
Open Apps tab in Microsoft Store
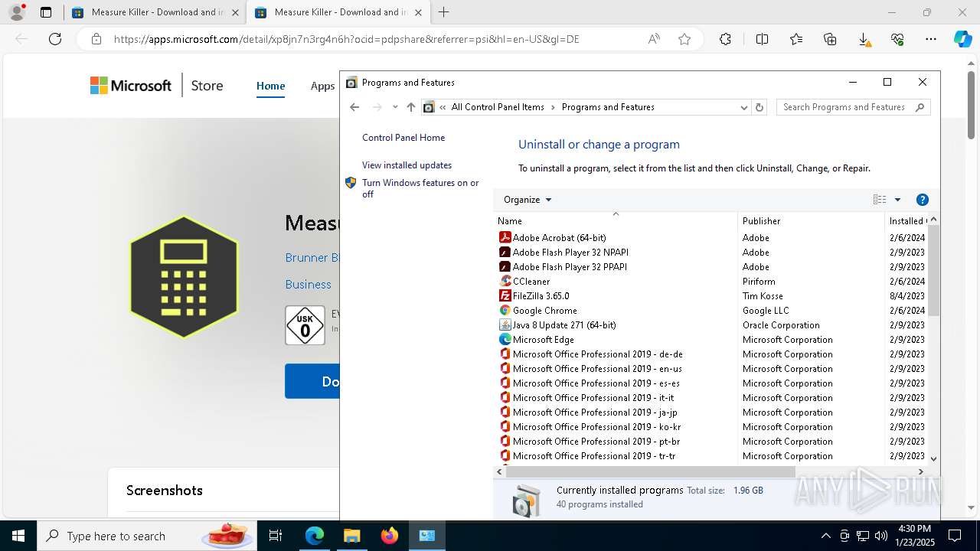(x=322, y=86)
